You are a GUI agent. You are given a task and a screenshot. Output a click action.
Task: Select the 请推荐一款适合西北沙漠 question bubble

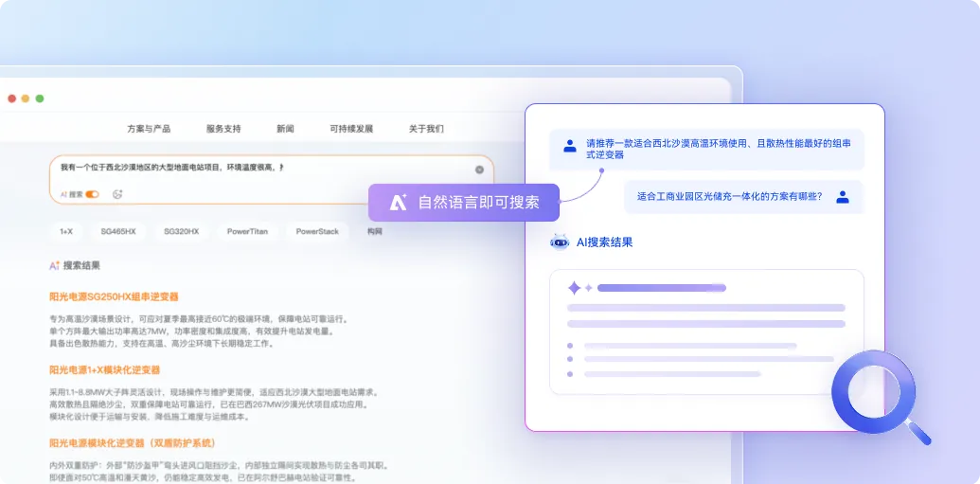[707, 150]
